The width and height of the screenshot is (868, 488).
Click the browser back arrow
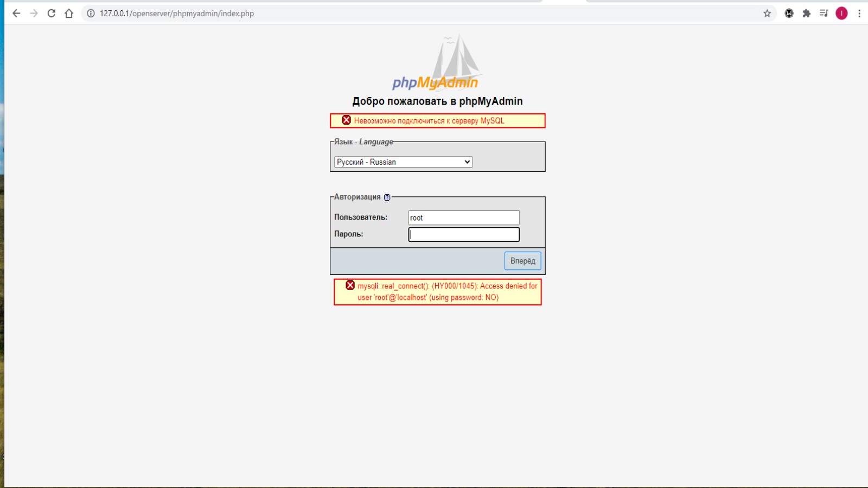coord(16,14)
